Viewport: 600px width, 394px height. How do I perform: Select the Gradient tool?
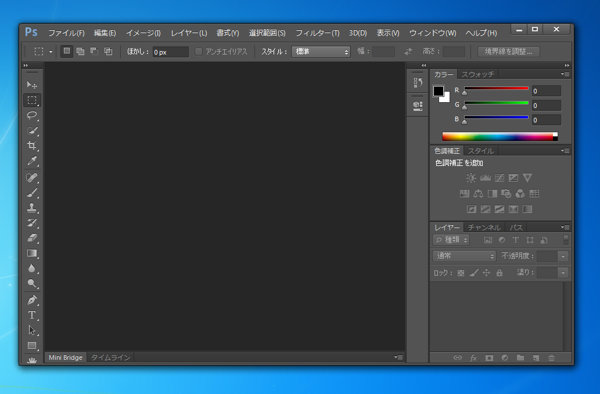pyautogui.click(x=32, y=253)
